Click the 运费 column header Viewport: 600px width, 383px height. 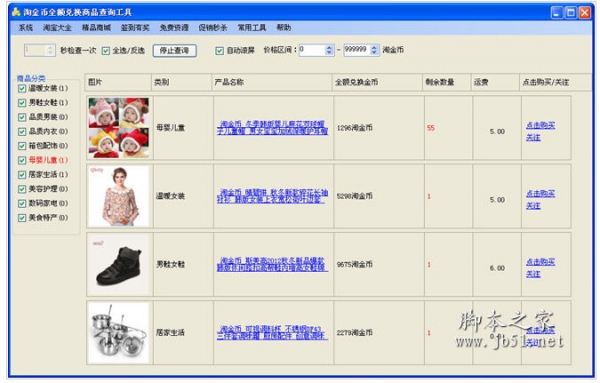(x=495, y=82)
